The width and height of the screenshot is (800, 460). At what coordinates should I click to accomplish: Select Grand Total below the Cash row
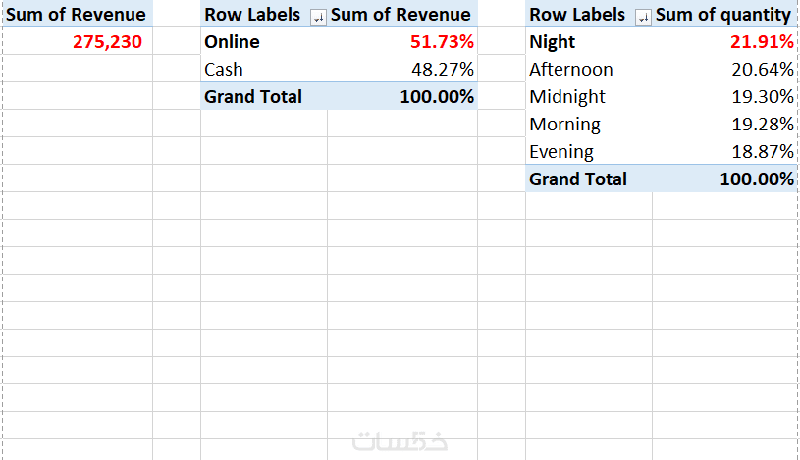[x=252, y=97]
